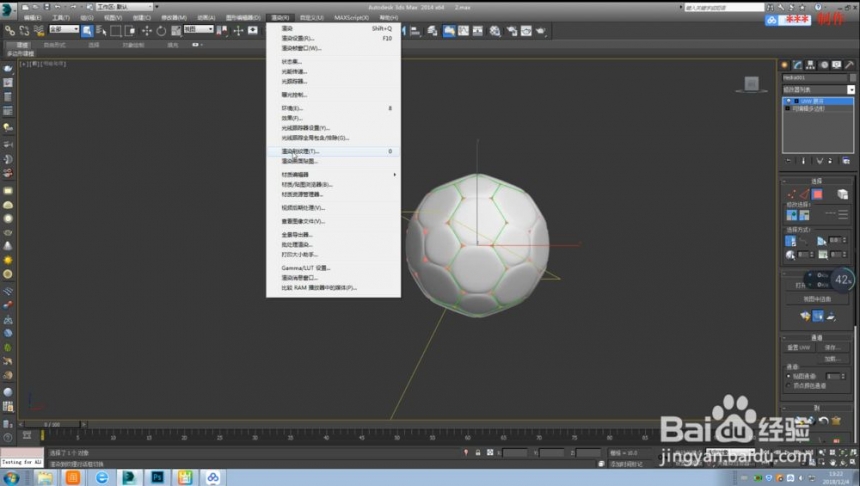Select the Move transform tool
Image resolution: width=860 pixels, height=486 pixels.
pos(146,31)
